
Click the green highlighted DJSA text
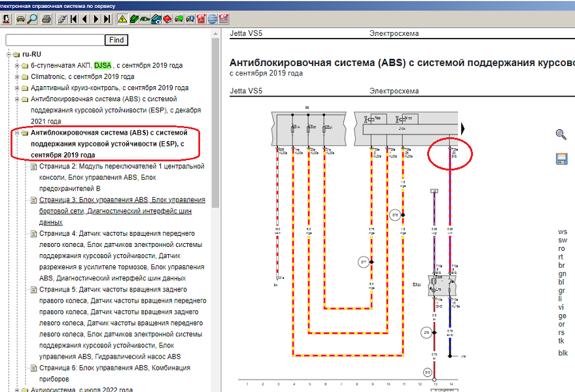[x=103, y=65]
